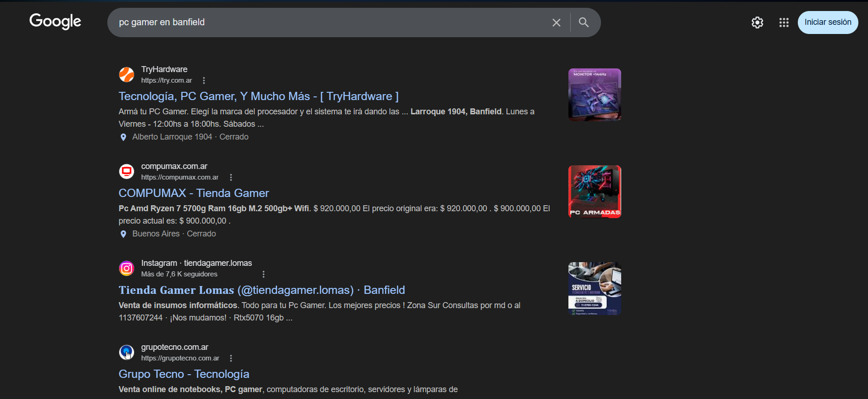Click the Instagram icon for tiendagamer.lomas
The width and height of the screenshot is (868, 399).
coord(127,268)
